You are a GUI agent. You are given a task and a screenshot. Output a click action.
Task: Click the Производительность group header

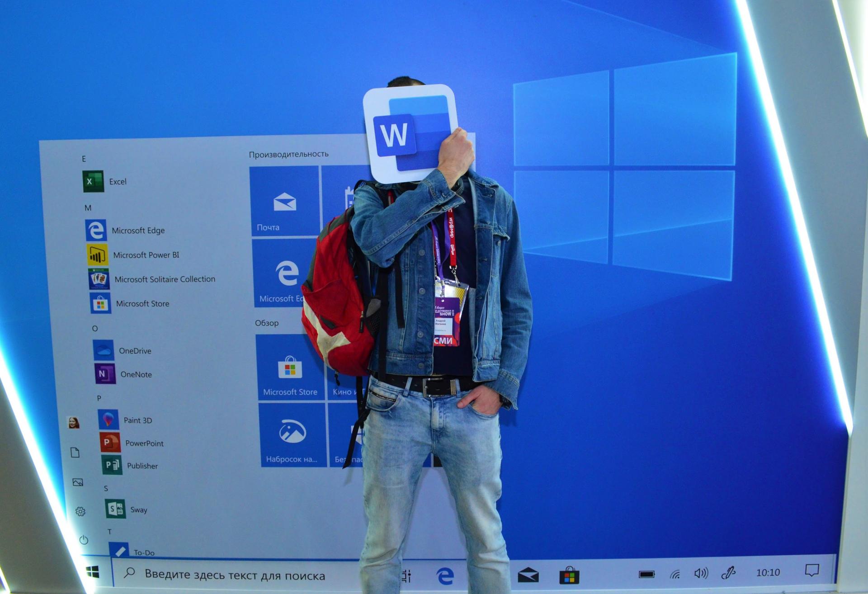click(288, 154)
